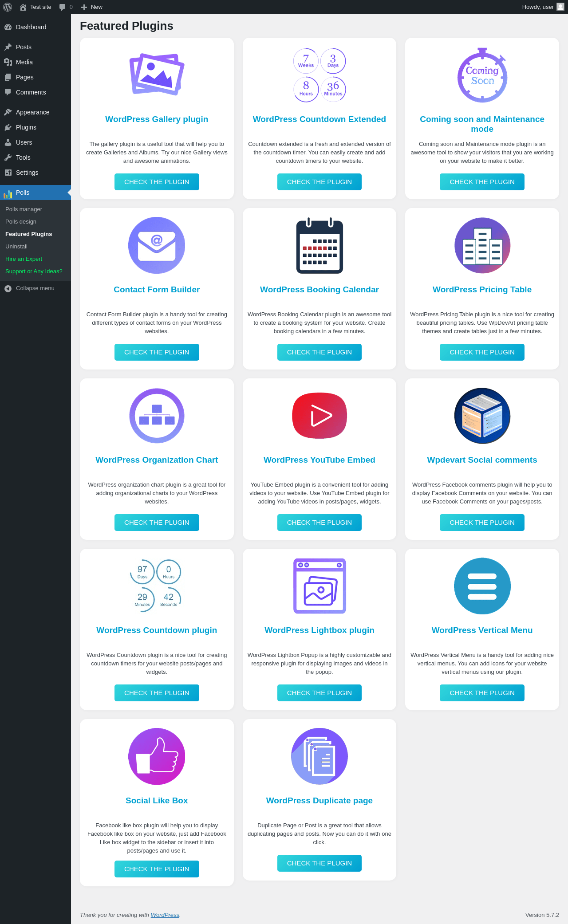Click the Users person icon

(8, 142)
